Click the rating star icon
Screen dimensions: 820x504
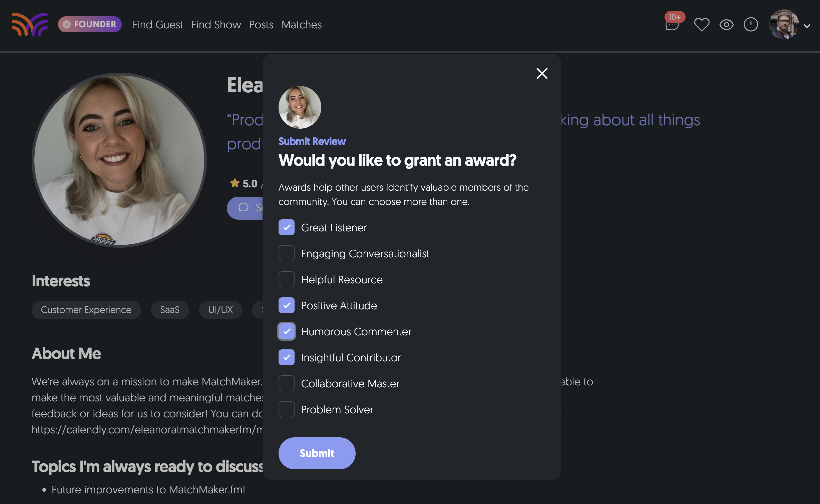(x=235, y=183)
